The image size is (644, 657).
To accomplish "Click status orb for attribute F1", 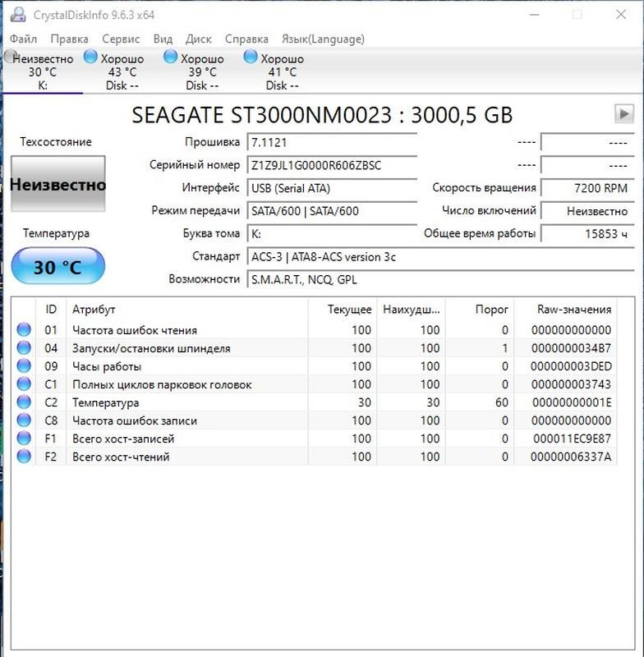I will [x=24, y=439].
